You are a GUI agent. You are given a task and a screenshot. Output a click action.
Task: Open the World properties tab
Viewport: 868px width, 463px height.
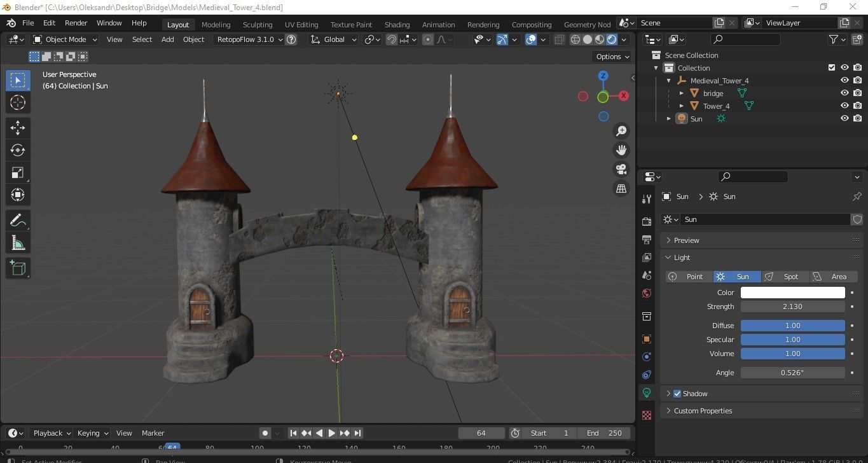647,293
